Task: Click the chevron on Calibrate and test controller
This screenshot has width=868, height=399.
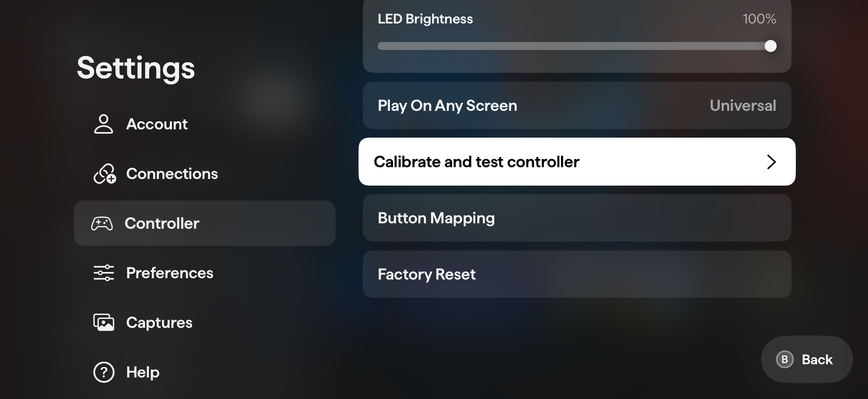Action: click(771, 162)
